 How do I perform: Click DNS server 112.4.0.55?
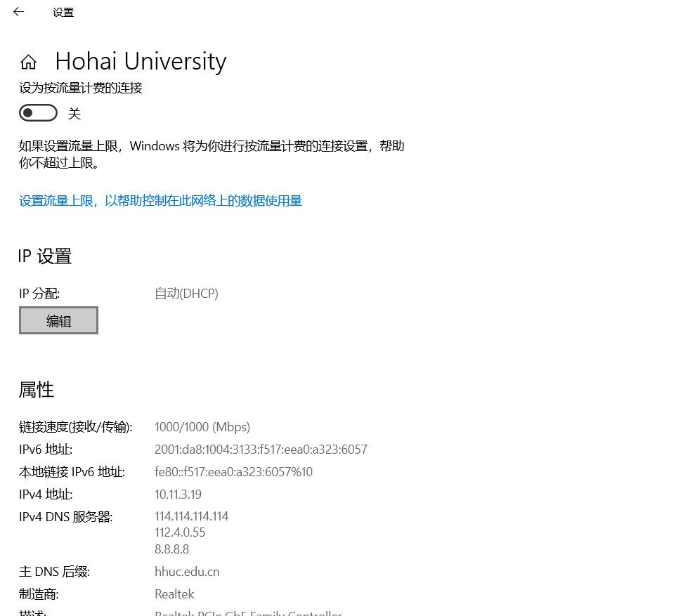(x=180, y=532)
